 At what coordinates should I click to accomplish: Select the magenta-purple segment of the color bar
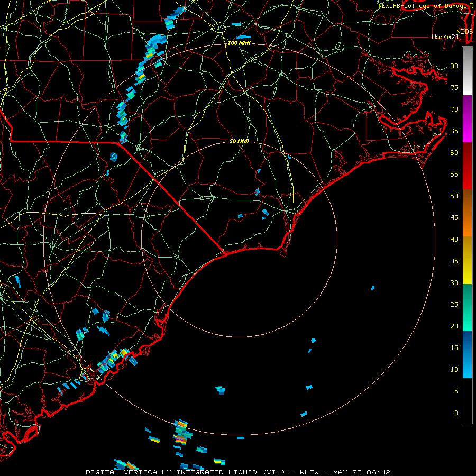(x=467, y=118)
